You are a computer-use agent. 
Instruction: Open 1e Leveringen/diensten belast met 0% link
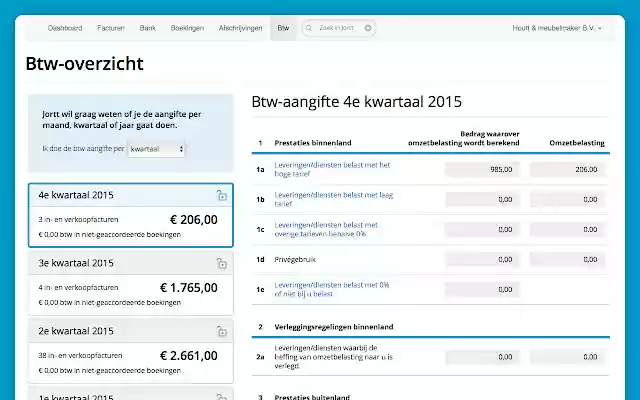point(331,289)
